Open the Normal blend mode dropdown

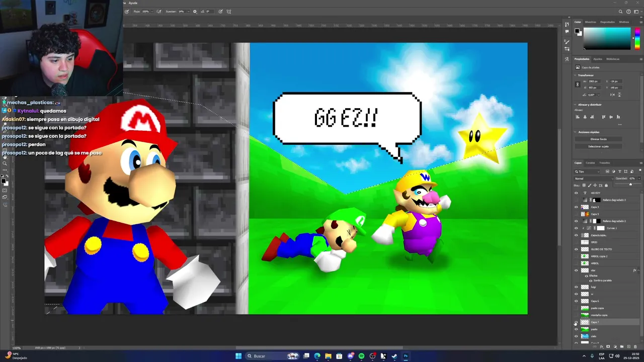(x=594, y=178)
